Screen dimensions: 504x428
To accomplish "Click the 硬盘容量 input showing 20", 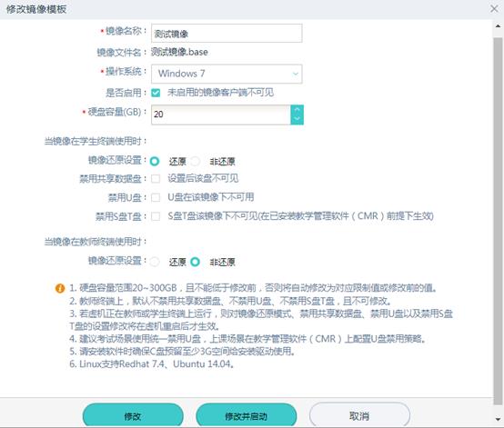I will click(221, 114).
